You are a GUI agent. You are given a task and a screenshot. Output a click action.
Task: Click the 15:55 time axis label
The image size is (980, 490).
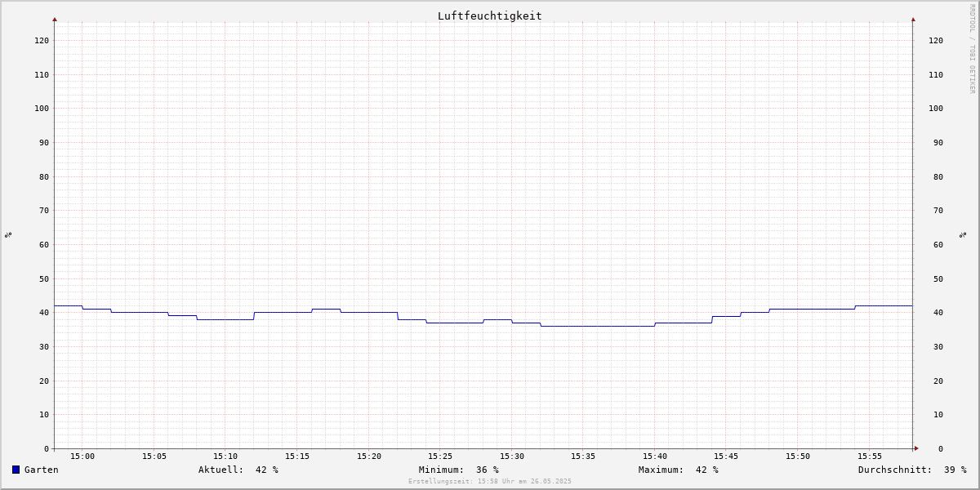[870, 457]
